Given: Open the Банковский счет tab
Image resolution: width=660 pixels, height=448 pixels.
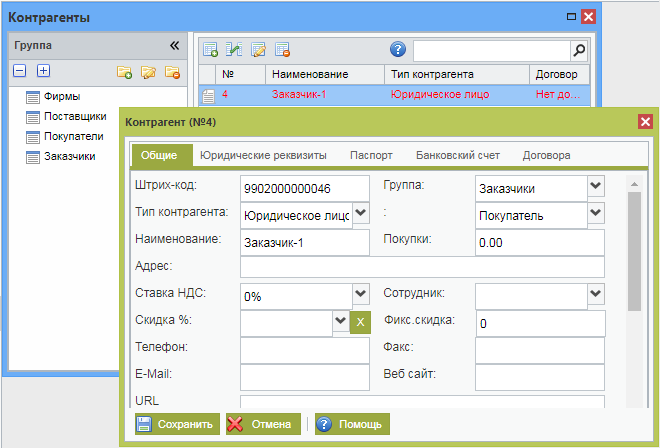Looking at the screenshot, I should click(x=458, y=156).
